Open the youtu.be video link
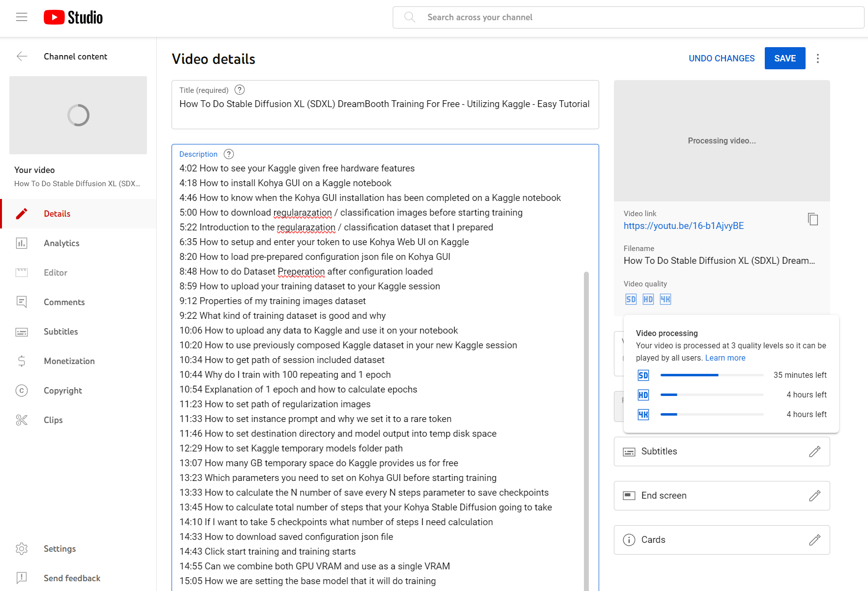 683,226
